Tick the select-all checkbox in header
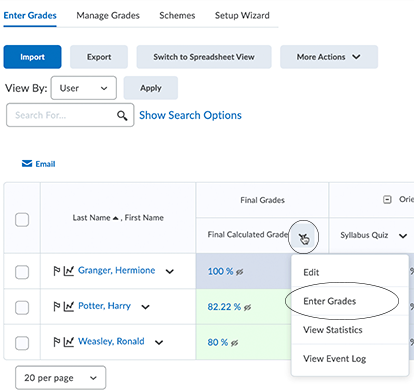Screen dimensions: 414x392 pyautogui.click(x=22, y=220)
